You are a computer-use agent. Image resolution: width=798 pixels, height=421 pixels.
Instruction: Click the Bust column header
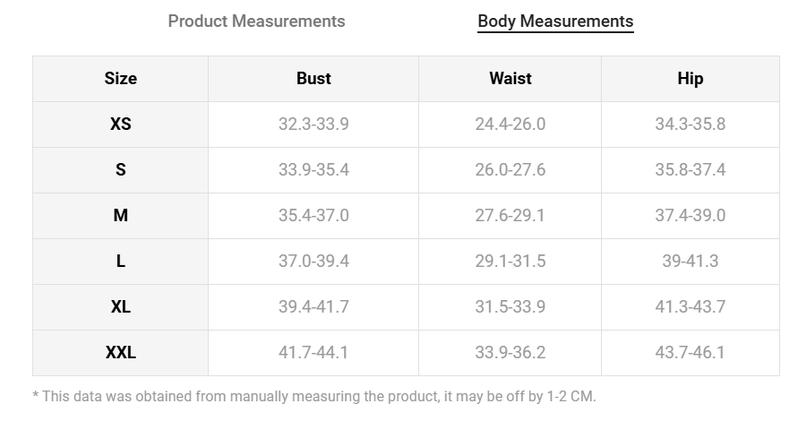pyautogui.click(x=314, y=78)
